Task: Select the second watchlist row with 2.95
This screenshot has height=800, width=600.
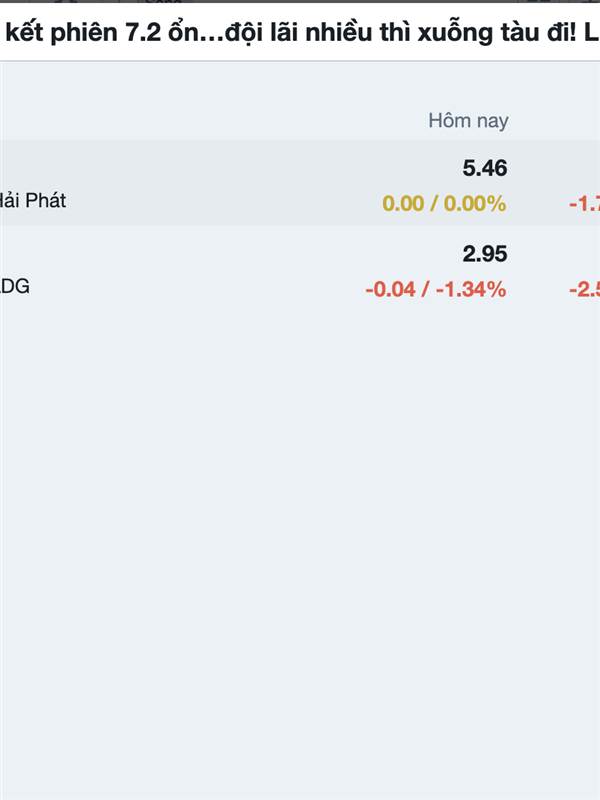Action: (x=300, y=269)
